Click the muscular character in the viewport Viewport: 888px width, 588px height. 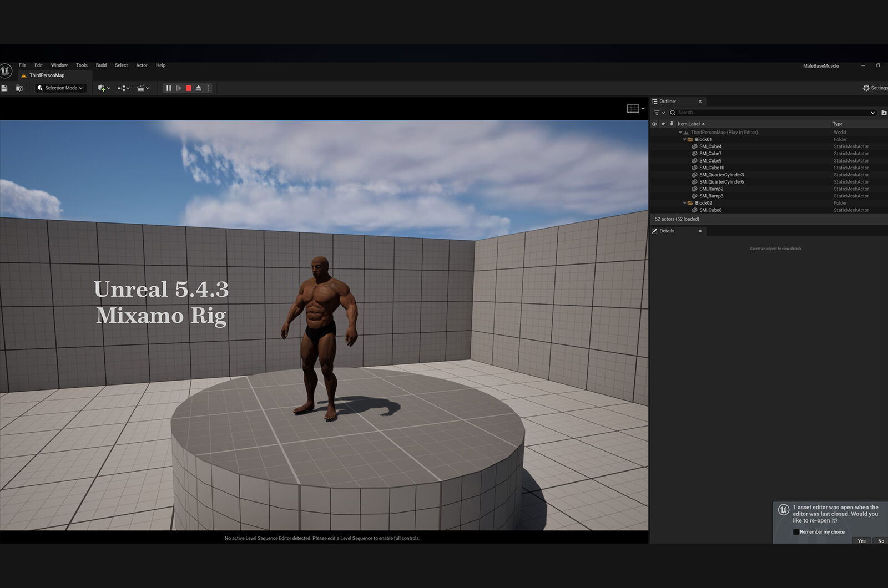(321, 338)
